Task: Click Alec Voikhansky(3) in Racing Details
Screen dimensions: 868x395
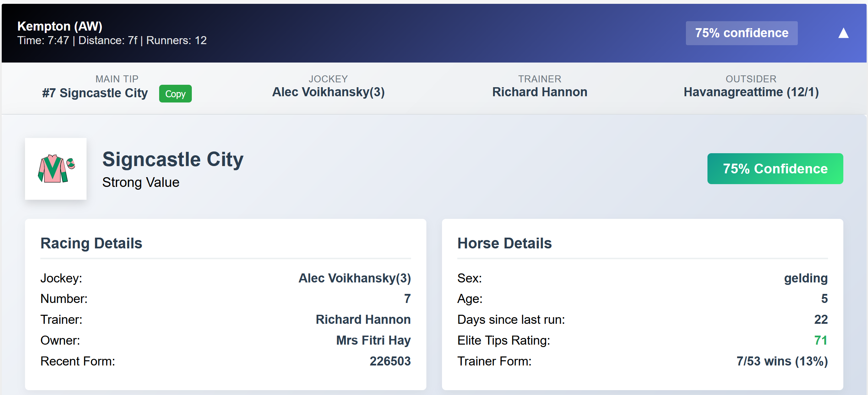Action: [355, 278]
